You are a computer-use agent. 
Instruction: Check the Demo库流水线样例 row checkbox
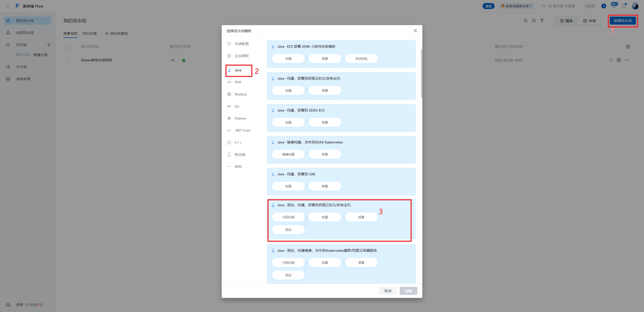click(67, 60)
